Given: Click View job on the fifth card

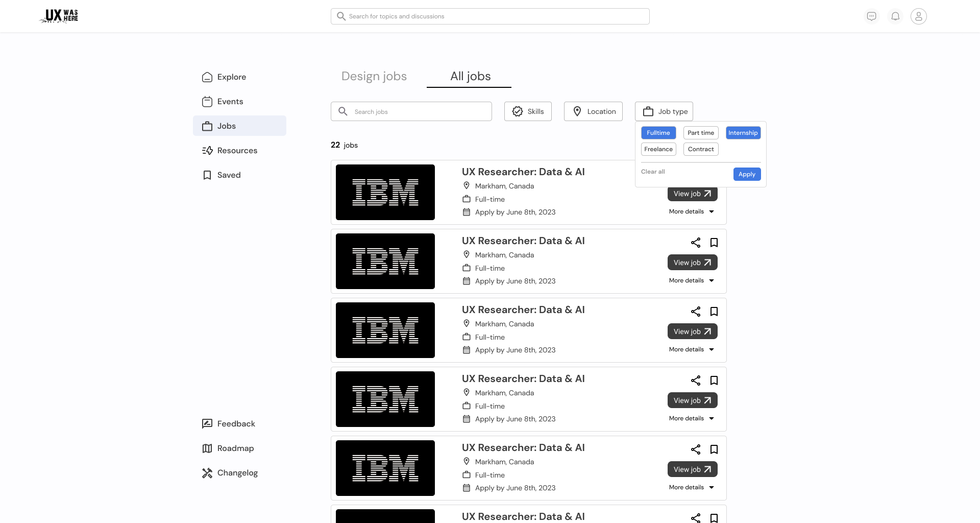Looking at the screenshot, I should 693,469.
